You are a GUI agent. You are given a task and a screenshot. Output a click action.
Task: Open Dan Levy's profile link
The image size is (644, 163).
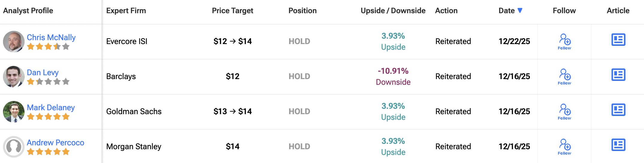(x=43, y=73)
